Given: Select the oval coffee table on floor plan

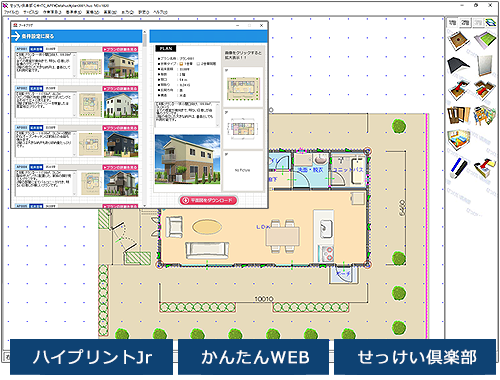Looking at the screenshot, I should (x=207, y=227).
